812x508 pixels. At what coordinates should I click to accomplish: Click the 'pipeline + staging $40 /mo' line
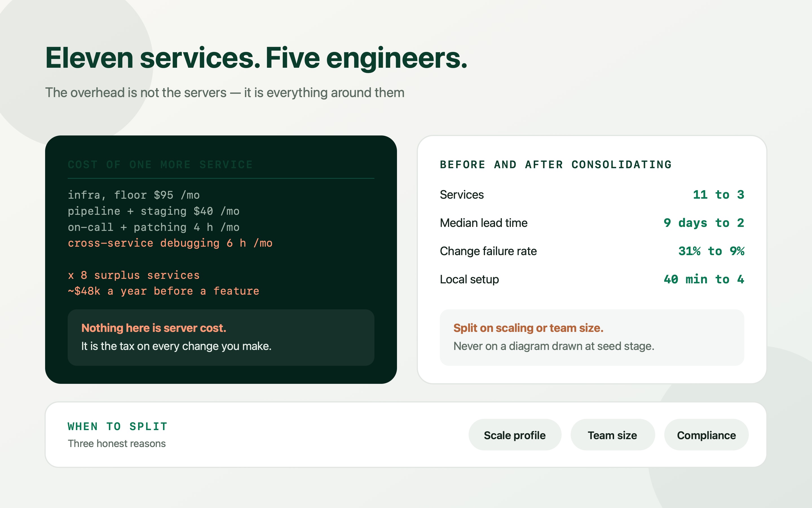154,211
